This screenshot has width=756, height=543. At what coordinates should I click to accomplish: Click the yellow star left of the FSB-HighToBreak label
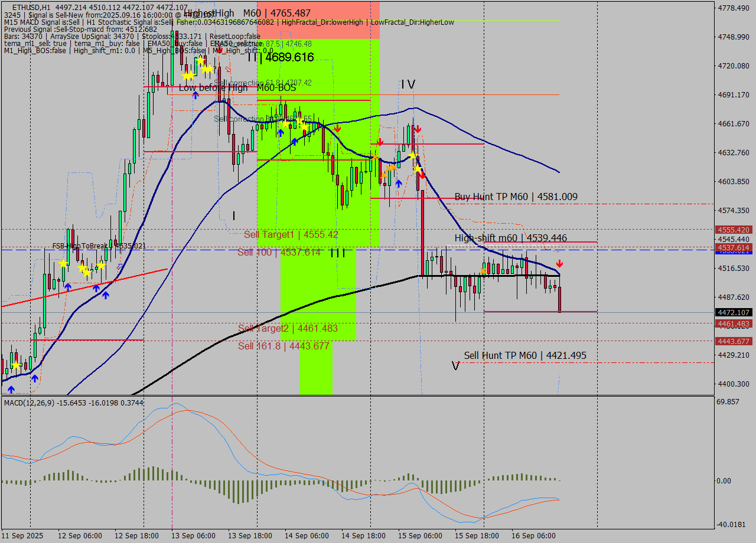pos(63,263)
